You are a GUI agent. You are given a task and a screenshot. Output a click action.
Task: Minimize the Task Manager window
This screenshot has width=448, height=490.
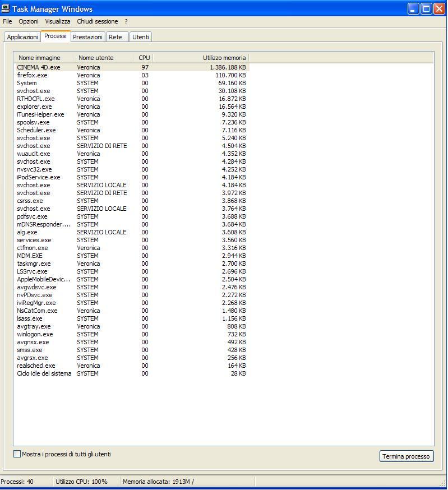413,8
